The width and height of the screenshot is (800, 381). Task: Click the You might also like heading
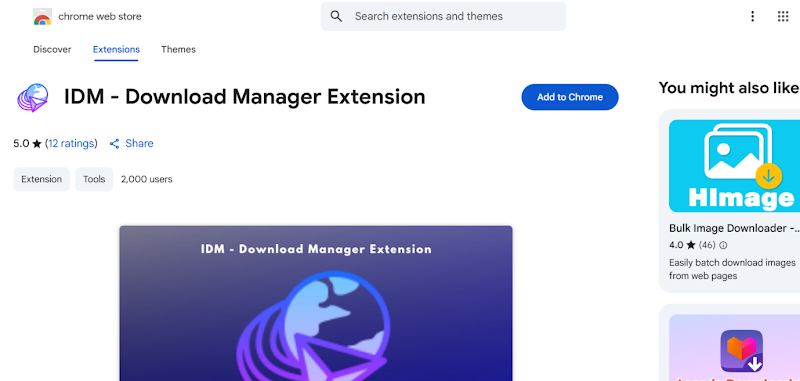pyautogui.click(x=729, y=88)
